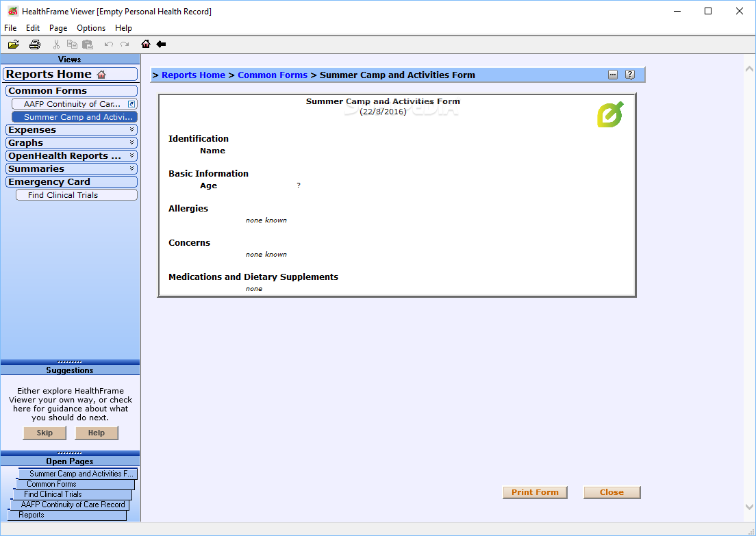
Task: Click the splitter handle above Suggestions panel
Action: (x=70, y=362)
